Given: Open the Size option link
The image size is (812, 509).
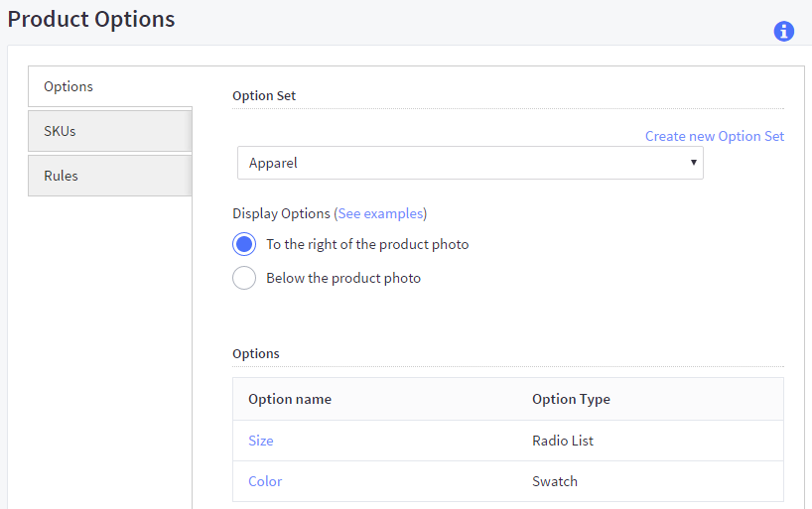Looking at the screenshot, I should point(260,441).
